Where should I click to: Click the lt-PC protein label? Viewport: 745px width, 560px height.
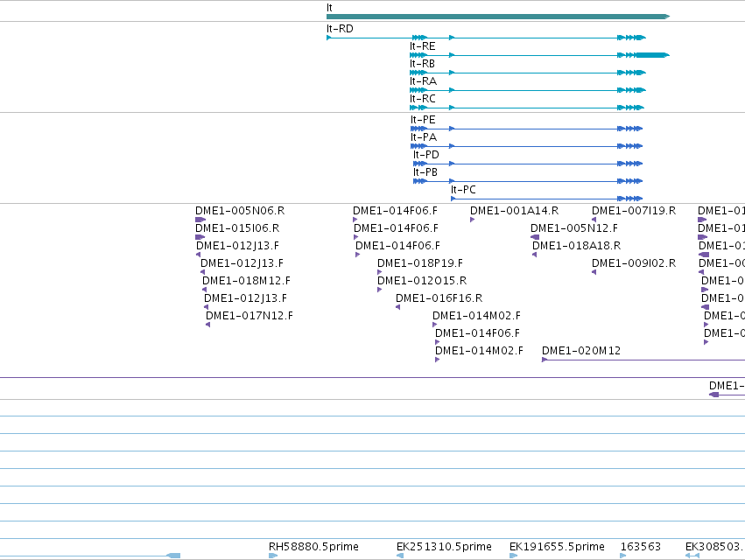pos(463,190)
